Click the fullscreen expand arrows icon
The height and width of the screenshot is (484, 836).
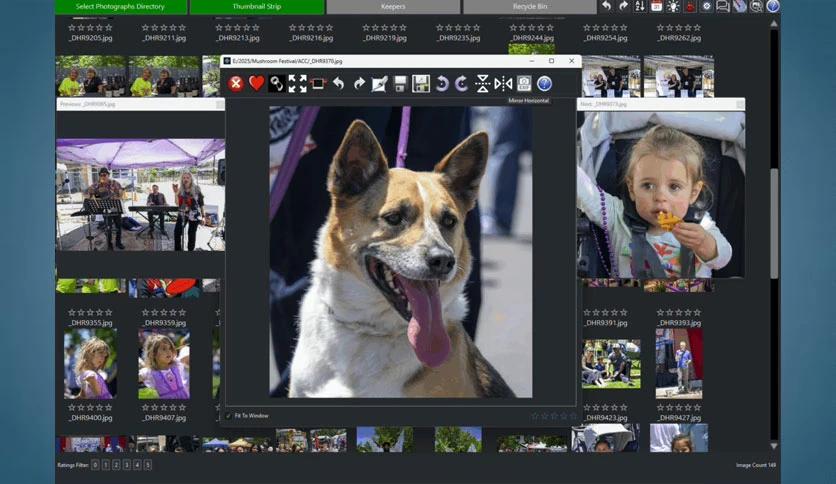(x=298, y=84)
